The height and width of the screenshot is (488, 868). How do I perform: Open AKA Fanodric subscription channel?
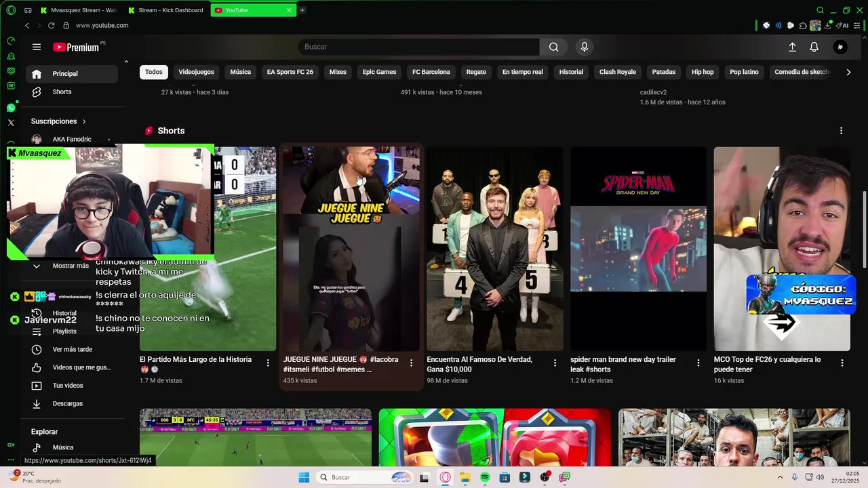coord(72,140)
